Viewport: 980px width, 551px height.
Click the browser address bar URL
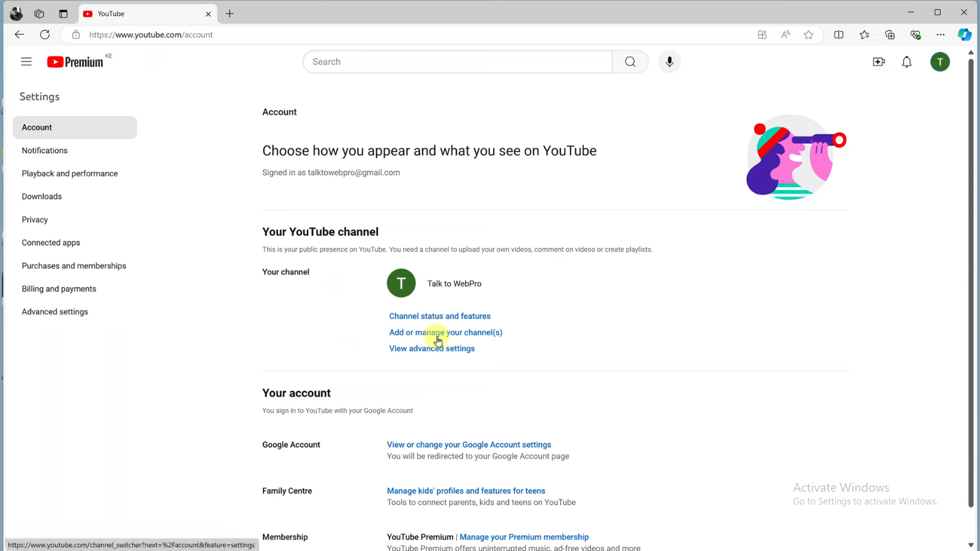[x=151, y=35]
